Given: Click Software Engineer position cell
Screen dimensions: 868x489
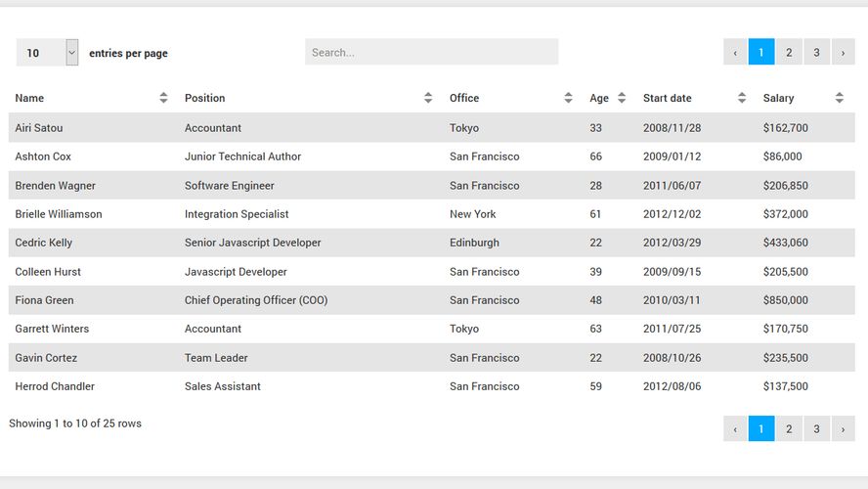Looking at the screenshot, I should coord(230,186).
